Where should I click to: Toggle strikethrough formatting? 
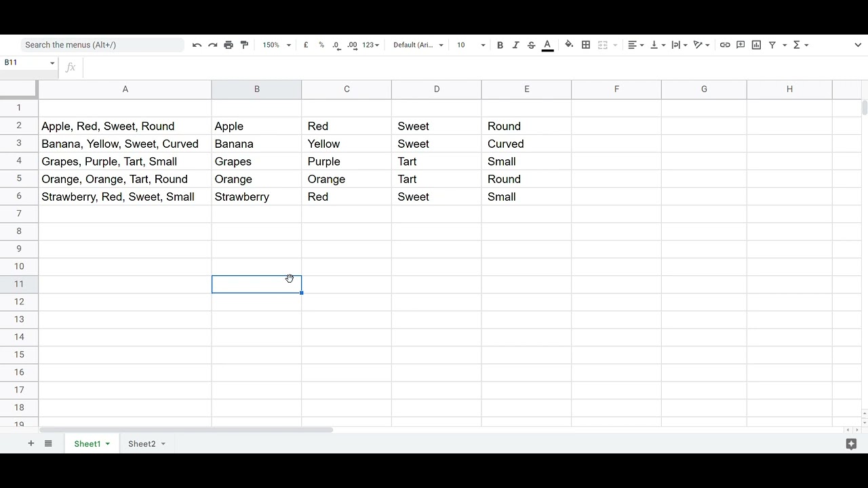click(x=531, y=45)
